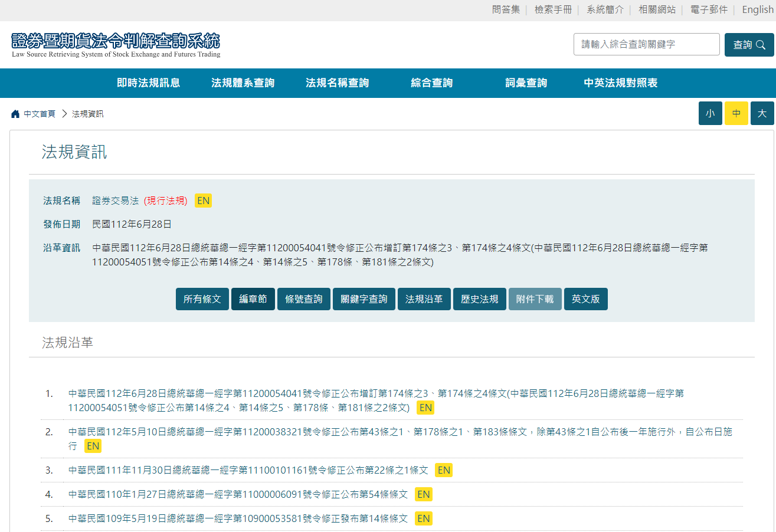This screenshot has height=532, width=776.
Task: Select 沿革資訊 summary text in info box
Action: [400, 255]
